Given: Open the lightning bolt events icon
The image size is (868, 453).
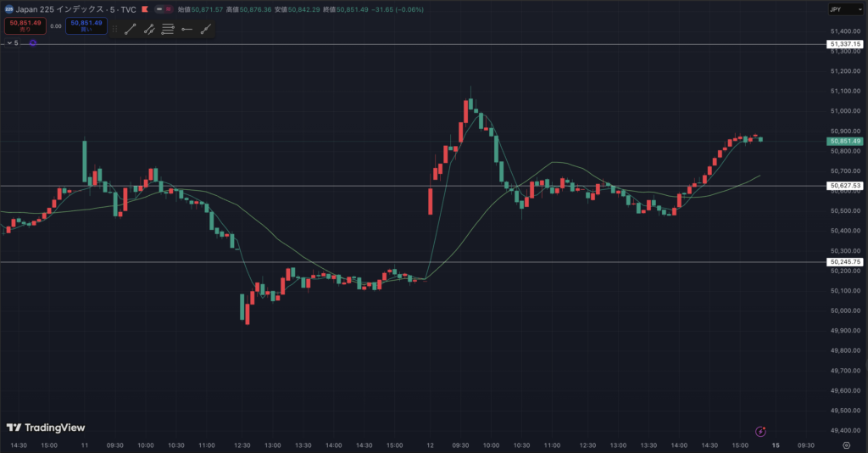Looking at the screenshot, I should [761, 431].
